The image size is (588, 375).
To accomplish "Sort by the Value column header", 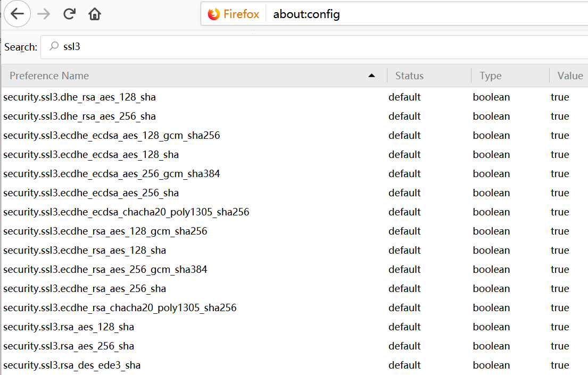I will pyautogui.click(x=569, y=76).
